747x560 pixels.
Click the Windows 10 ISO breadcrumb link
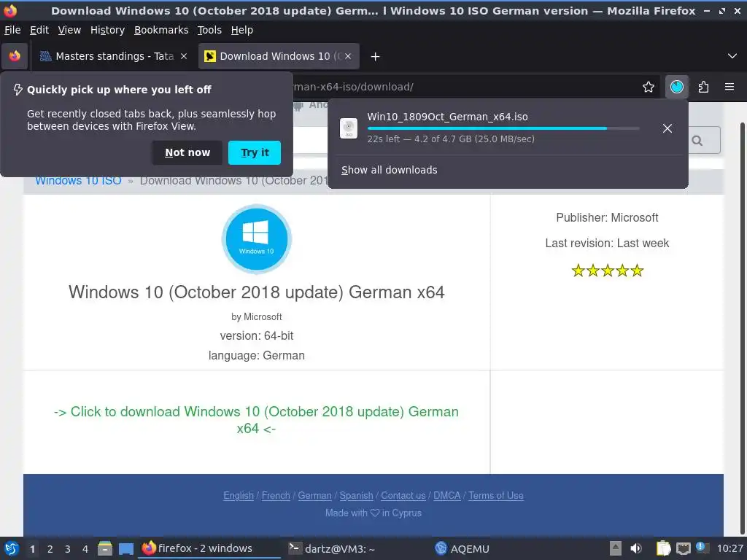78,181
